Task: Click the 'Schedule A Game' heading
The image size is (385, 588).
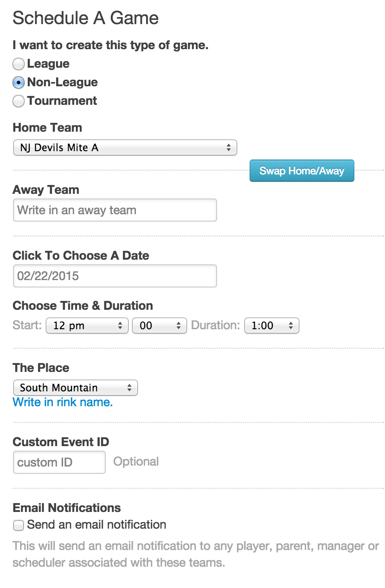Action: coord(86,18)
